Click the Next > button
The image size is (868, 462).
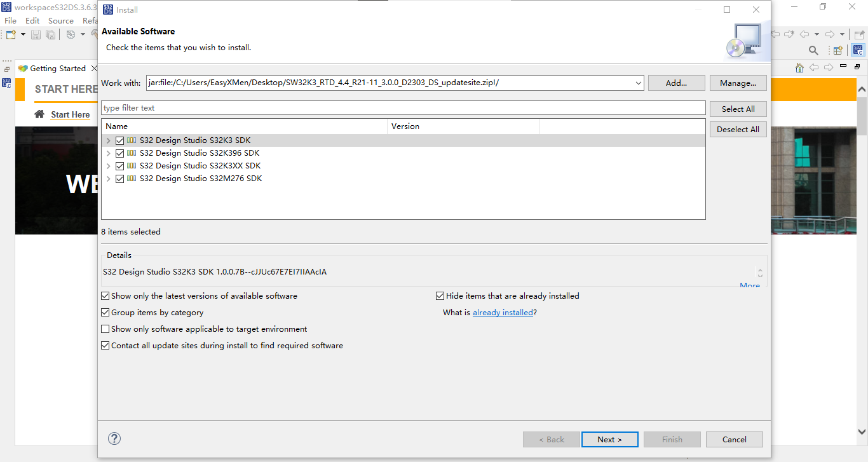609,439
